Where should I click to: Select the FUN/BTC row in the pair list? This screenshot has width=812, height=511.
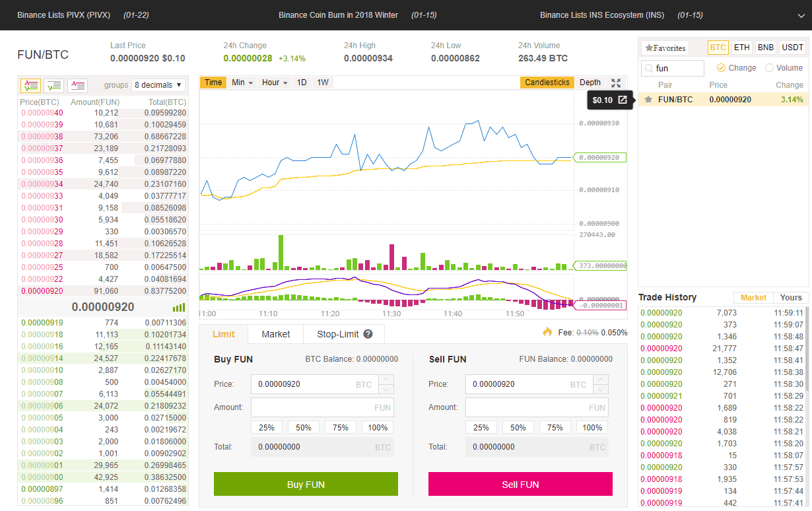click(x=723, y=100)
